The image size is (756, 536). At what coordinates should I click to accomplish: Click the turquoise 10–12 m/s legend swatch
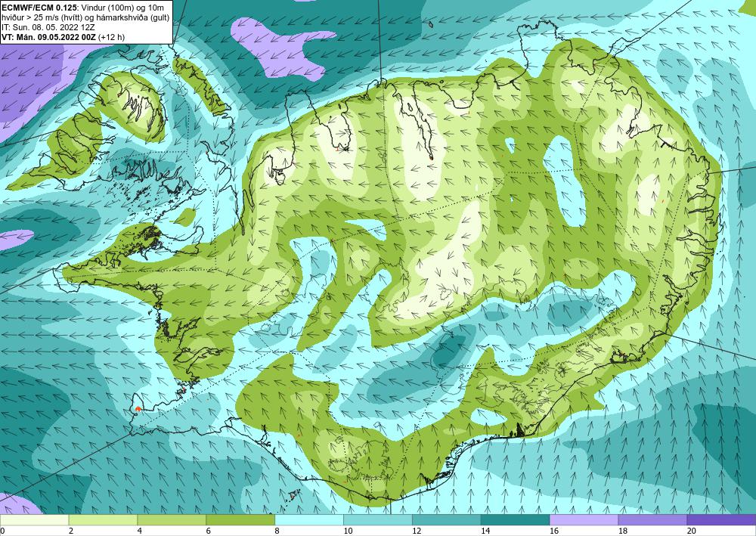[378, 520]
